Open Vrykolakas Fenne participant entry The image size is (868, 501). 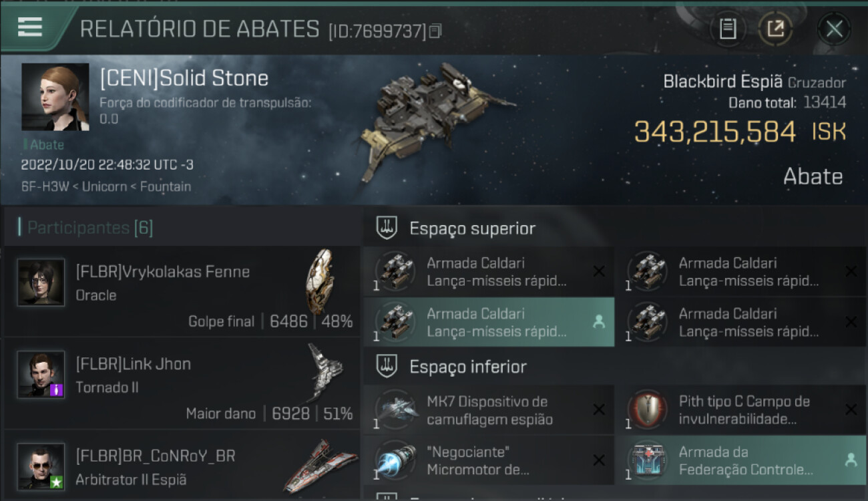click(x=182, y=291)
